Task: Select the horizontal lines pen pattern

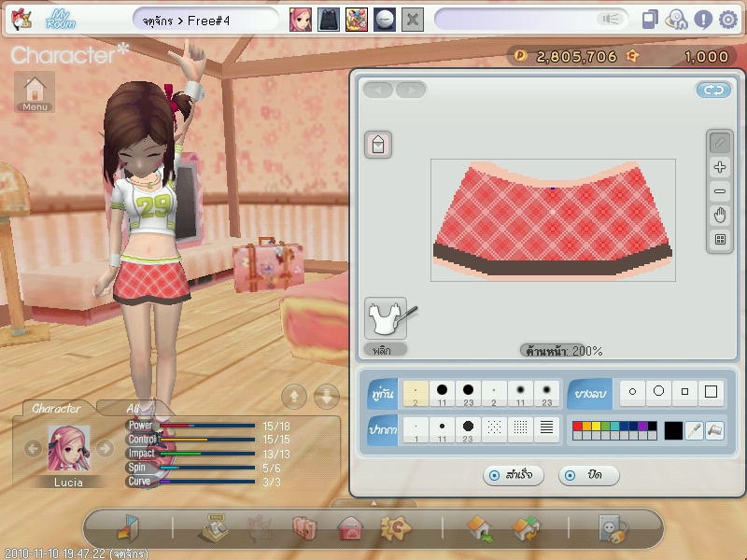Action: 546,429
